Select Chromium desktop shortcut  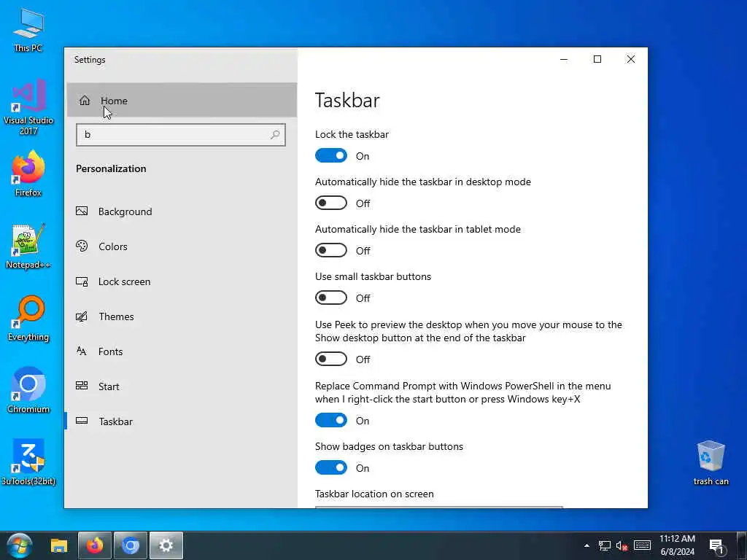click(x=28, y=391)
